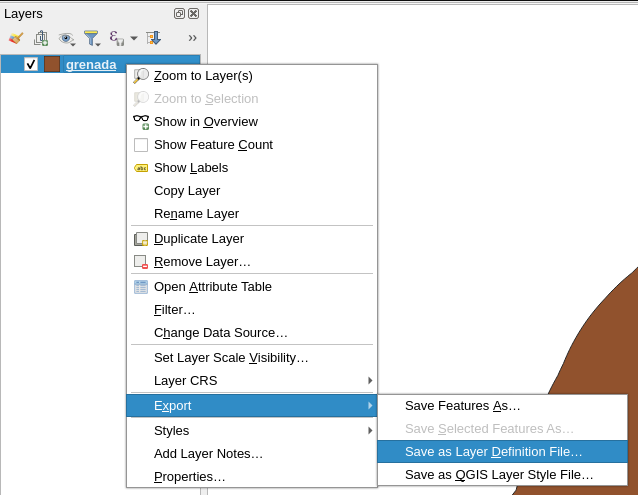Close the Layers panel

tap(194, 13)
